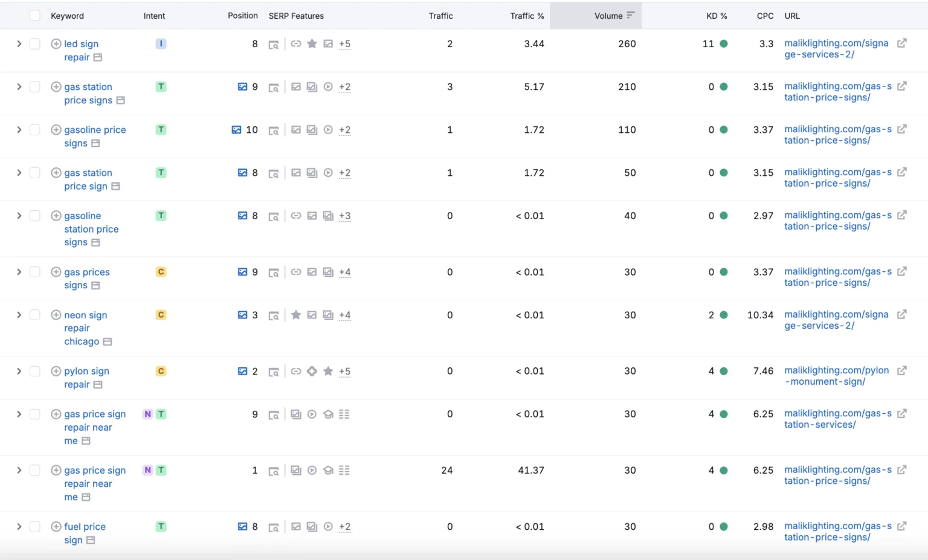Click SERP snapshot icon in 'gas prices signs' row
This screenshot has width=928, height=560.
click(x=274, y=272)
